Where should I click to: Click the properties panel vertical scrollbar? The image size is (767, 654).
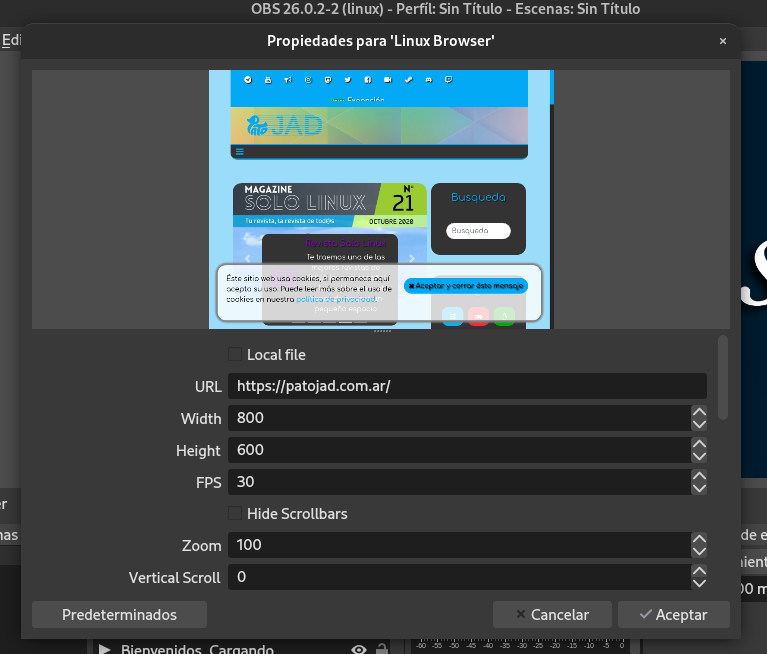click(x=723, y=377)
